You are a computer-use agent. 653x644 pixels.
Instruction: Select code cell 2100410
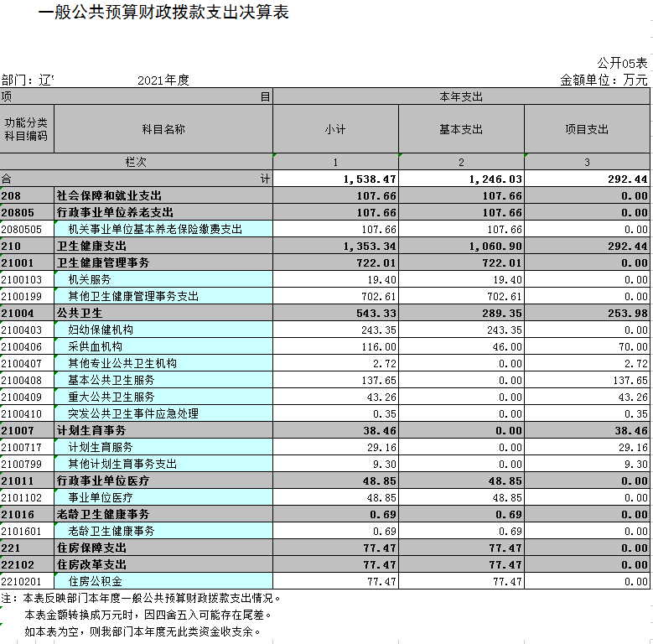click(x=27, y=413)
